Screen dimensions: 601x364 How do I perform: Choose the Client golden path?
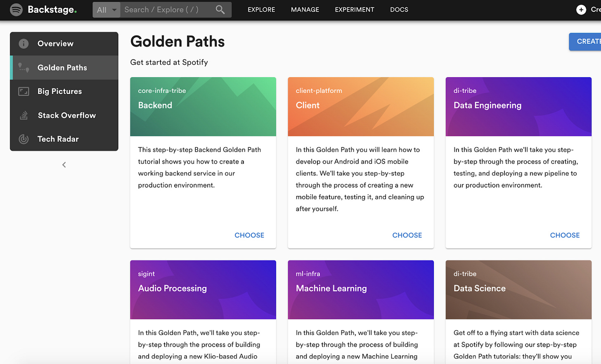point(407,235)
